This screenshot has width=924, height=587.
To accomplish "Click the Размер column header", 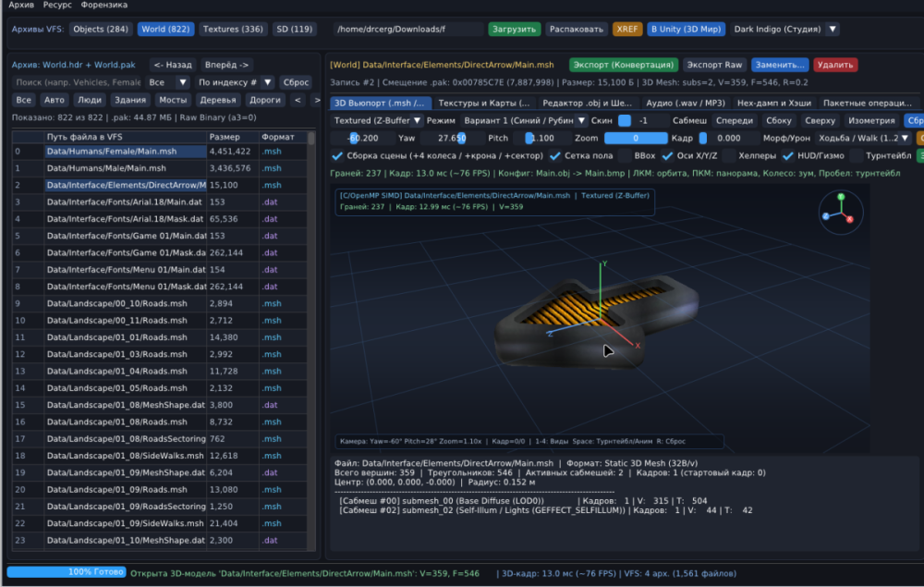I will point(233,137).
